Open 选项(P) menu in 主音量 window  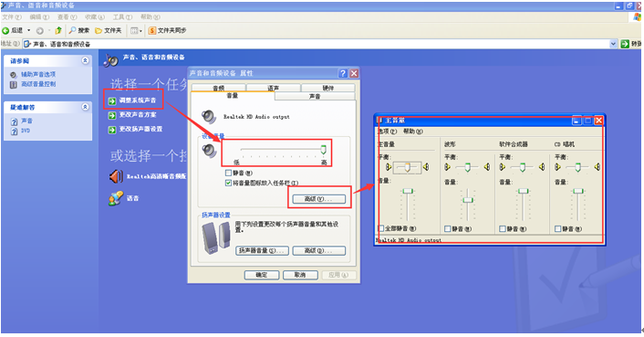pyautogui.click(x=388, y=132)
